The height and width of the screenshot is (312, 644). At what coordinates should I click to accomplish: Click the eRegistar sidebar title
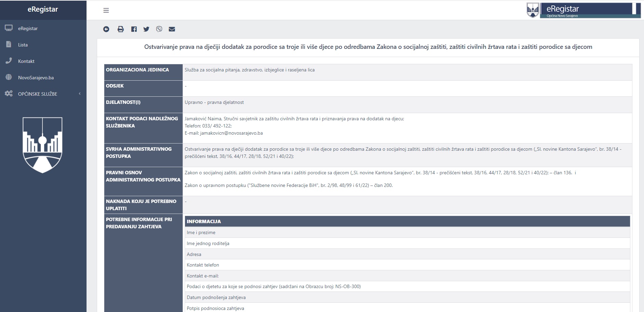click(x=43, y=10)
